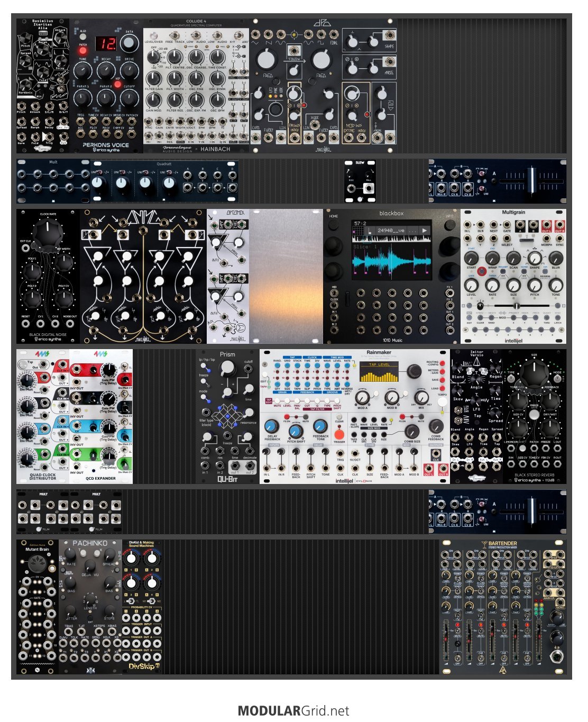
Task: Click the FILTER RES. knob on Collide 4
Action: tap(174, 100)
